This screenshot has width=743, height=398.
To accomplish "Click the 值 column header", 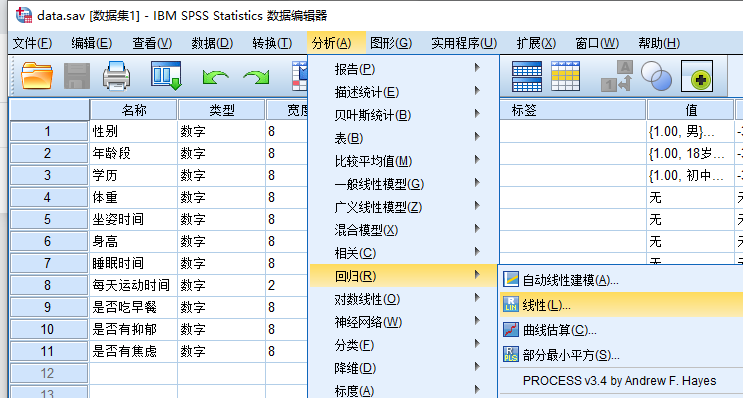I will 690,110.
